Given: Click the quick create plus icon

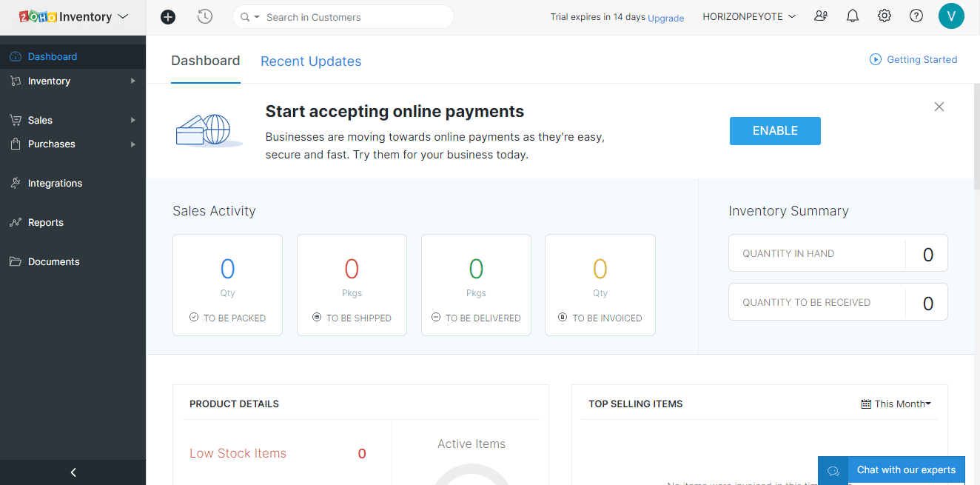Looking at the screenshot, I should click(168, 17).
